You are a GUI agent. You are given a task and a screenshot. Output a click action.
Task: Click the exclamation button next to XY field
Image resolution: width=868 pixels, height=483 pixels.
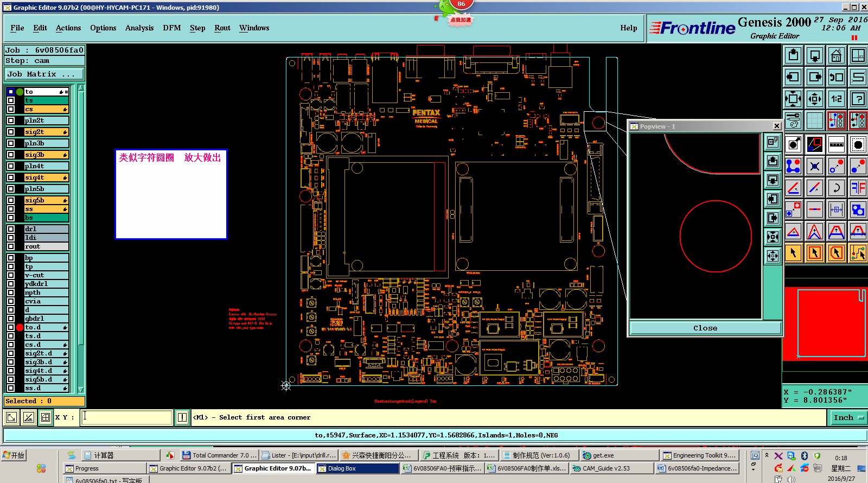pyautogui.click(x=182, y=417)
